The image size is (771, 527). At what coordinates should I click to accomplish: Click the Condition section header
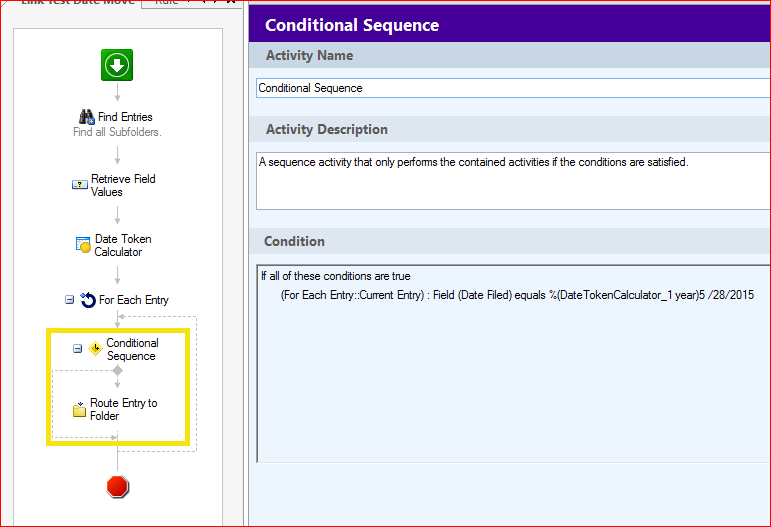pyautogui.click(x=294, y=241)
